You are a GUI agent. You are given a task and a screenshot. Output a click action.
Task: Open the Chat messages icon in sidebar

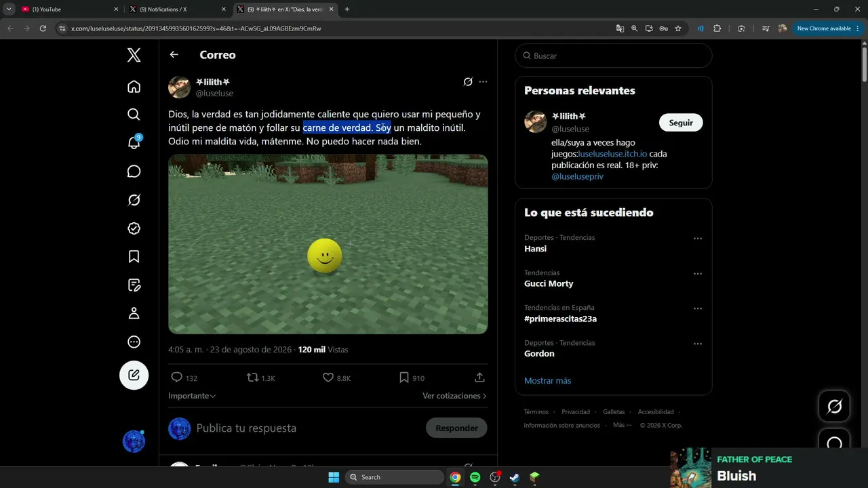pos(134,171)
